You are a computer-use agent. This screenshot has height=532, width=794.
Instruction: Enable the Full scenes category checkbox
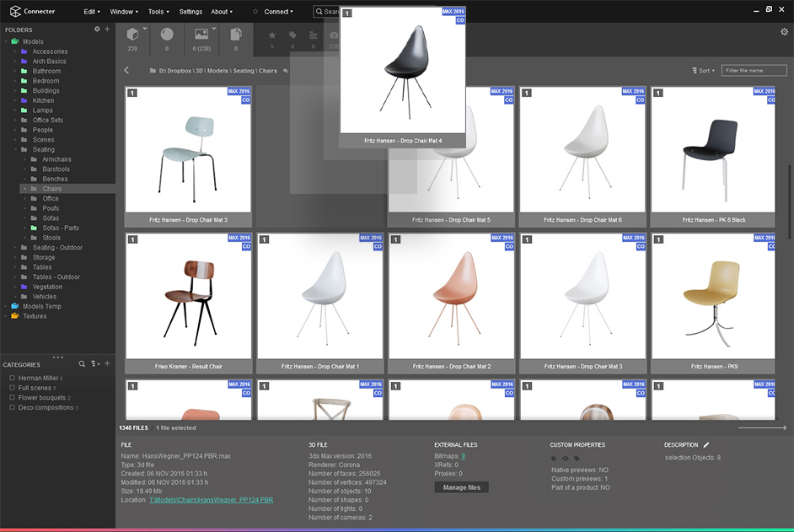pos(12,388)
